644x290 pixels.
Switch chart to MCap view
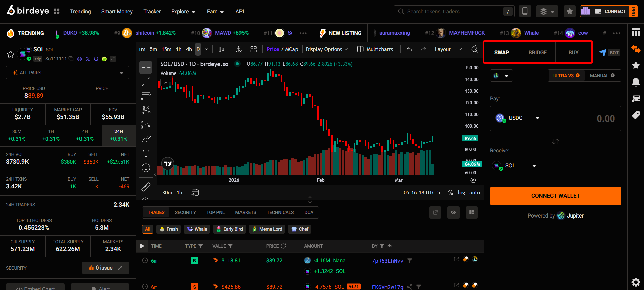pos(291,49)
